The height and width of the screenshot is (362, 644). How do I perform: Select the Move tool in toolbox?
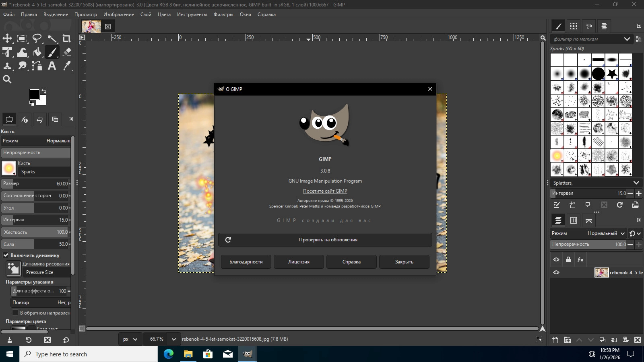[7, 39]
